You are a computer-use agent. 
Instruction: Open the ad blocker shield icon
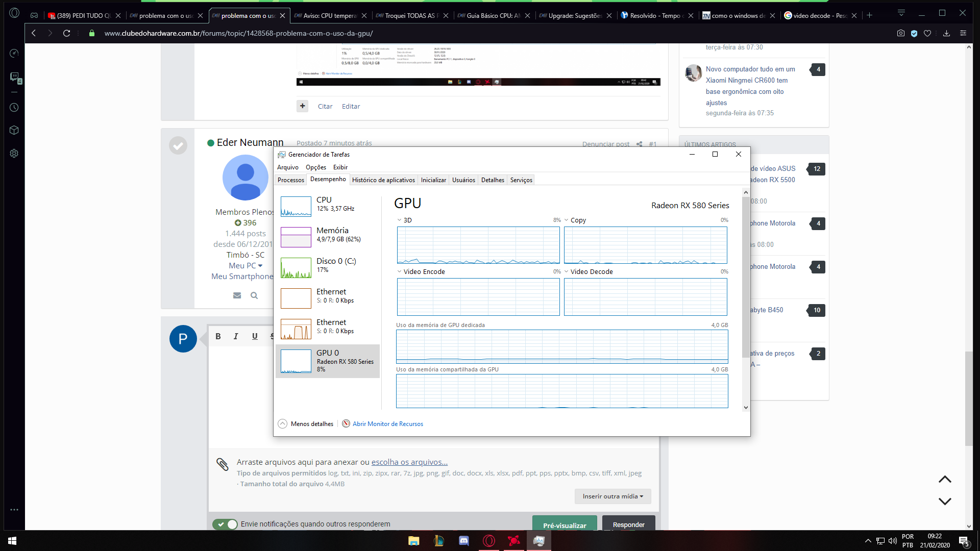(914, 33)
